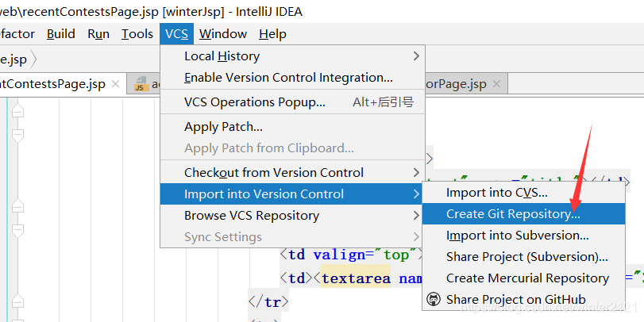Open Browse VCS Repository submenu

292,216
